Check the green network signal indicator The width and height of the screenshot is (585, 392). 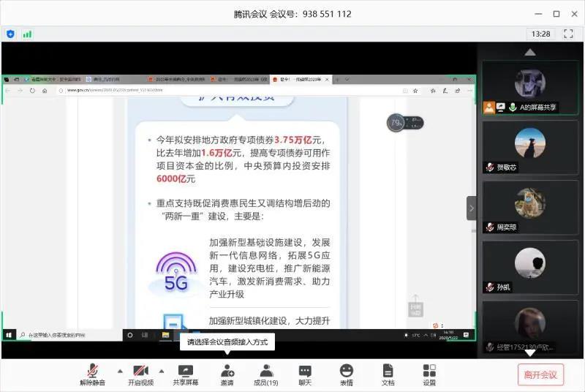(28, 34)
